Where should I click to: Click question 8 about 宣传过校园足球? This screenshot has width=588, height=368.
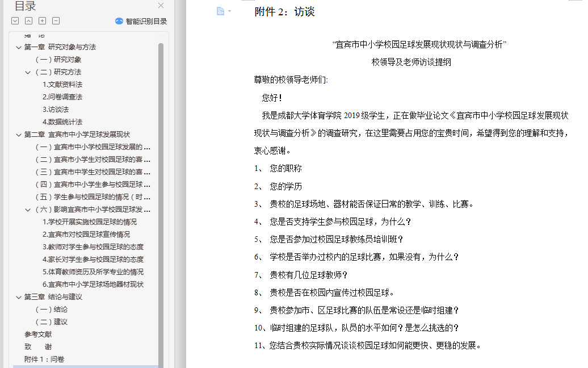325,292
